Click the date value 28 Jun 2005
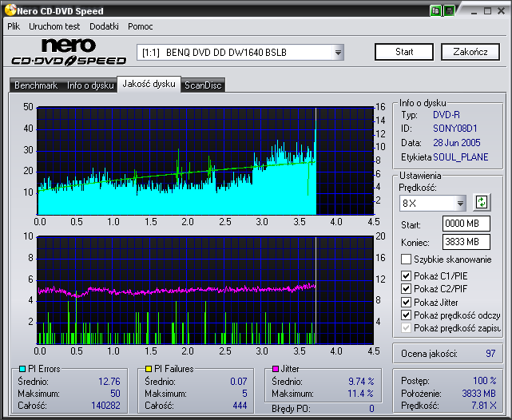This screenshot has height=420, width=512. click(457, 143)
